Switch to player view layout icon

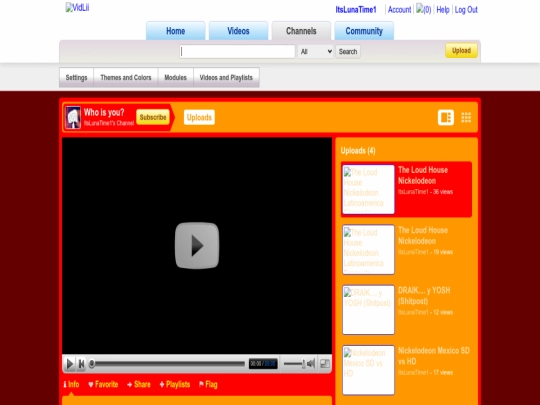(x=446, y=117)
